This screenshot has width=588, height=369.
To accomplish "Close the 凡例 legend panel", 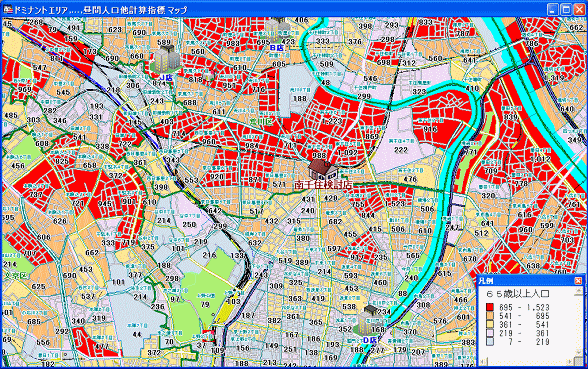I will coord(578,280).
